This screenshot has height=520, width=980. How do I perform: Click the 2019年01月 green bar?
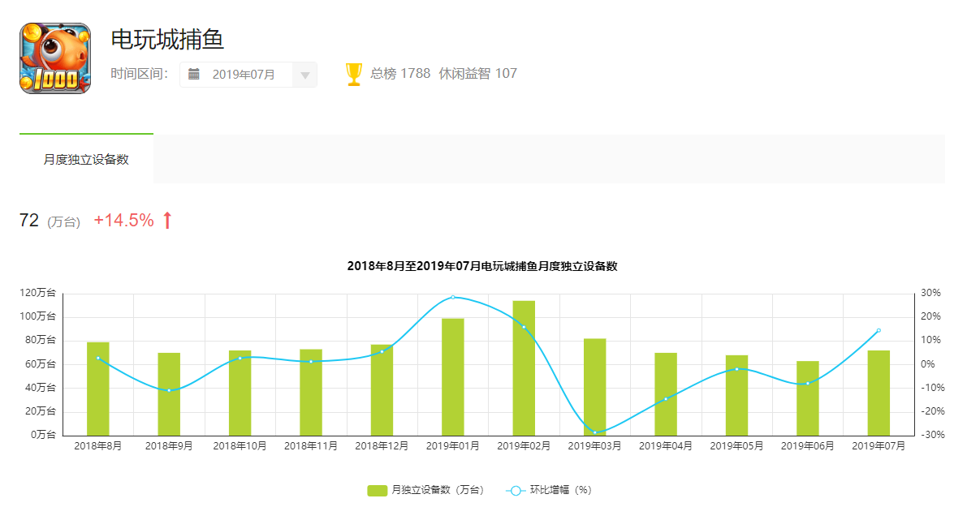453,377
